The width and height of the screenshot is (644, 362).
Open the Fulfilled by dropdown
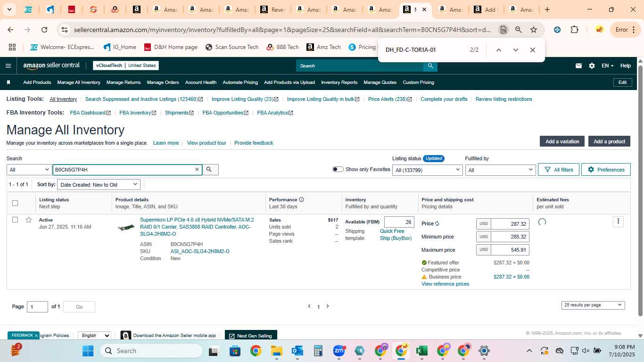point(500,170)
